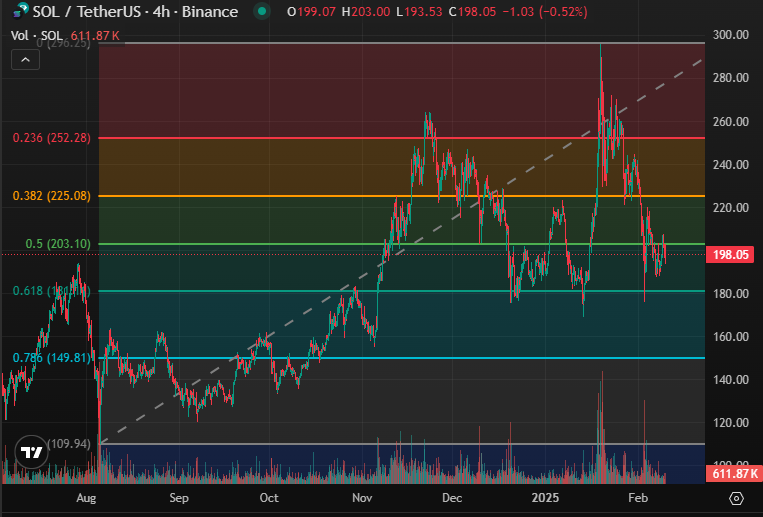Click the Aug label on time axis
The height and width of the screenshot is (517, 763).
click(86, 498)
